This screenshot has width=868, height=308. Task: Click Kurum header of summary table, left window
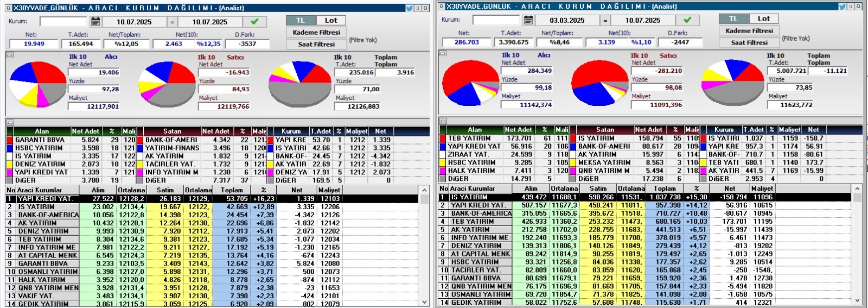[x=291, y=131]
